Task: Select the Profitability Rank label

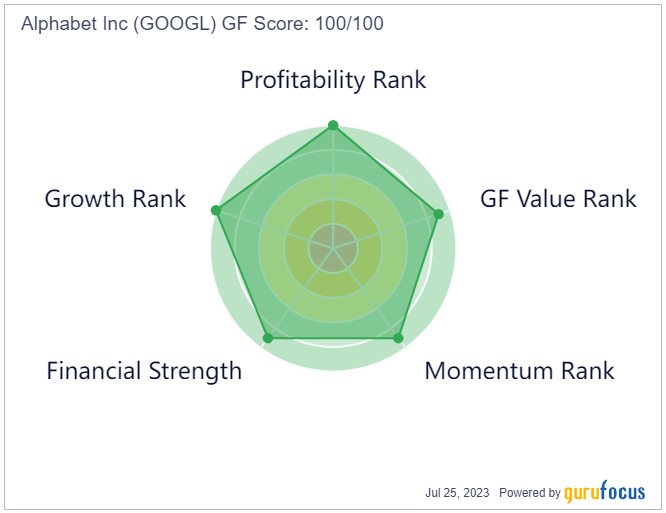Action: tap(333, 80)
